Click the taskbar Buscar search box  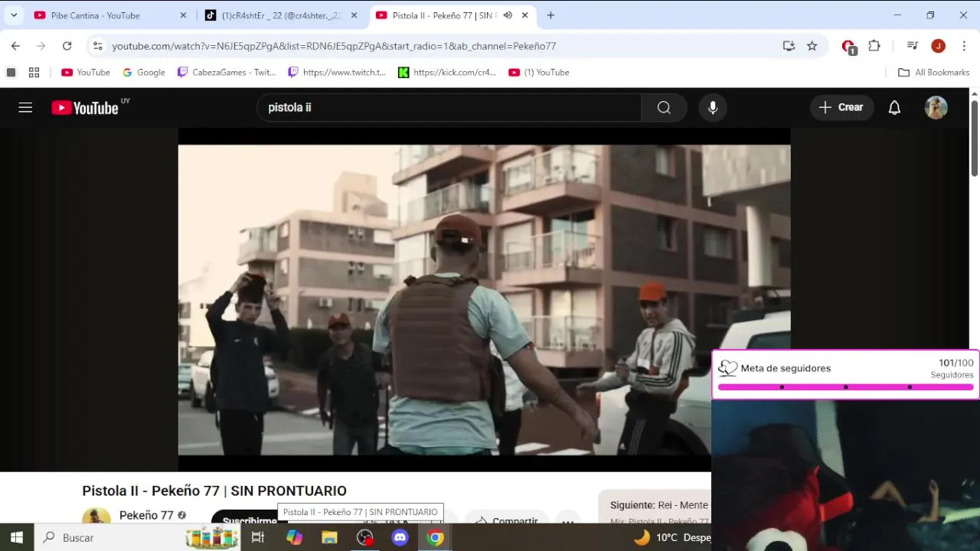tap(138, 537)
